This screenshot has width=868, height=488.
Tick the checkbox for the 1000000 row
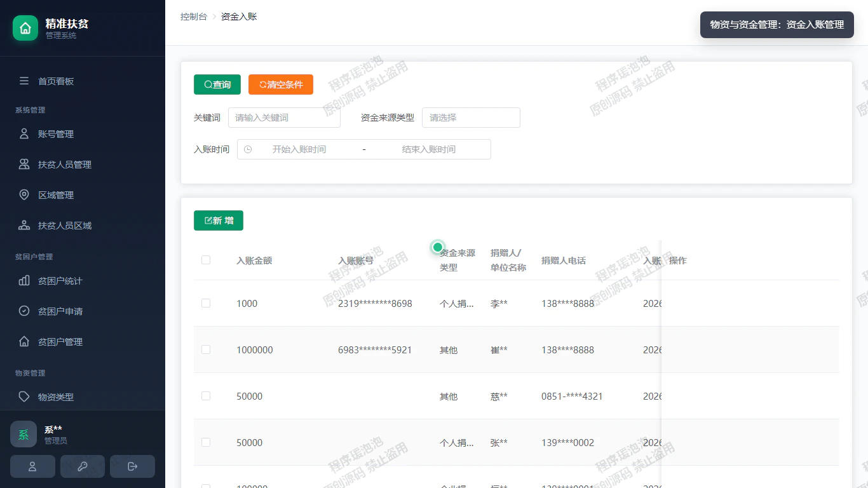coord(206,349)
